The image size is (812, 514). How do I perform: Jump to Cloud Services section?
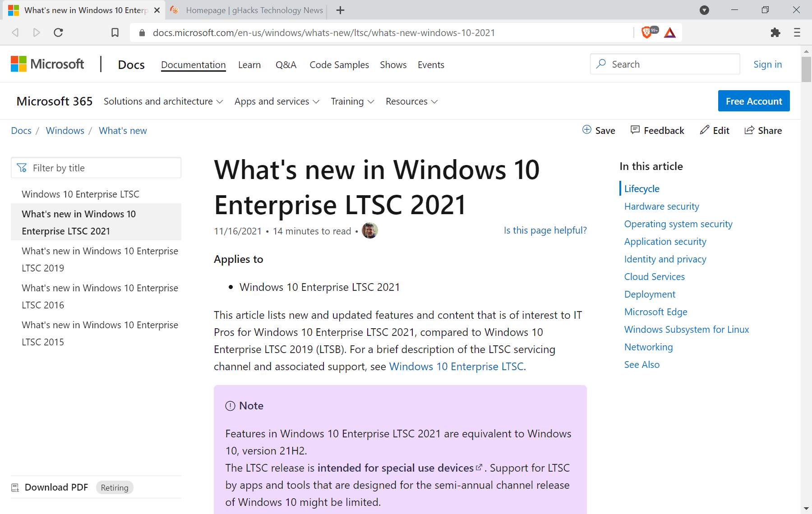coord(654,276)
